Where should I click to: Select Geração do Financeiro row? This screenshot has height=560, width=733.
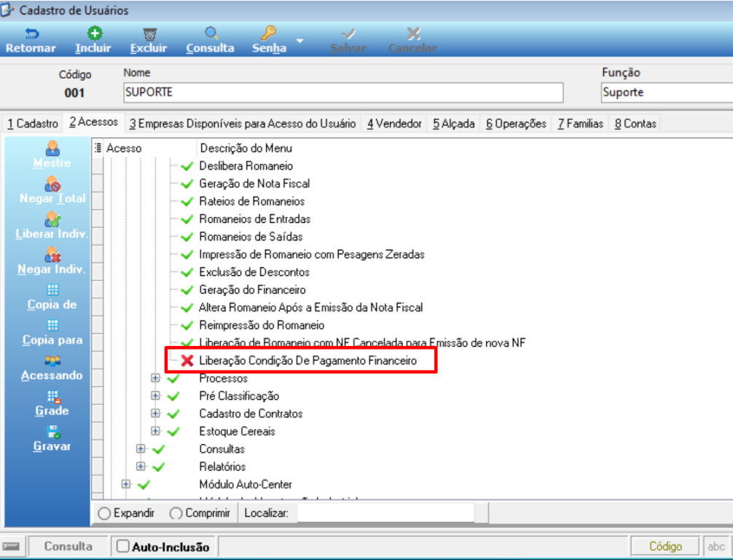[252, 290]
